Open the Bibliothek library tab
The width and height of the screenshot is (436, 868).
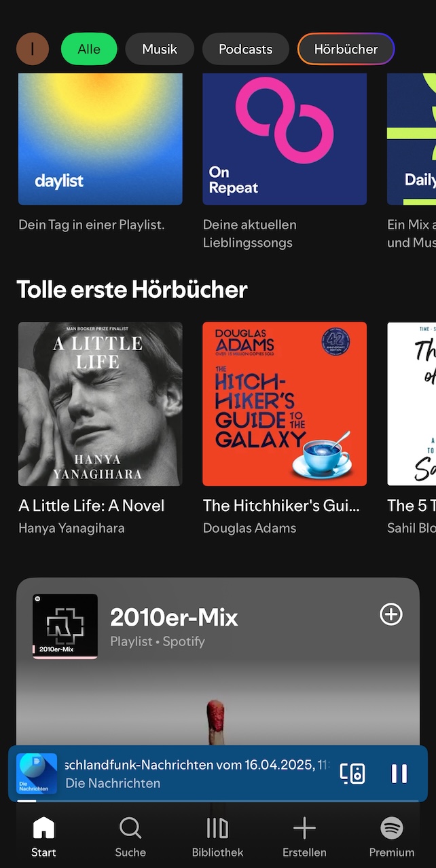click(x=217, y=837)
